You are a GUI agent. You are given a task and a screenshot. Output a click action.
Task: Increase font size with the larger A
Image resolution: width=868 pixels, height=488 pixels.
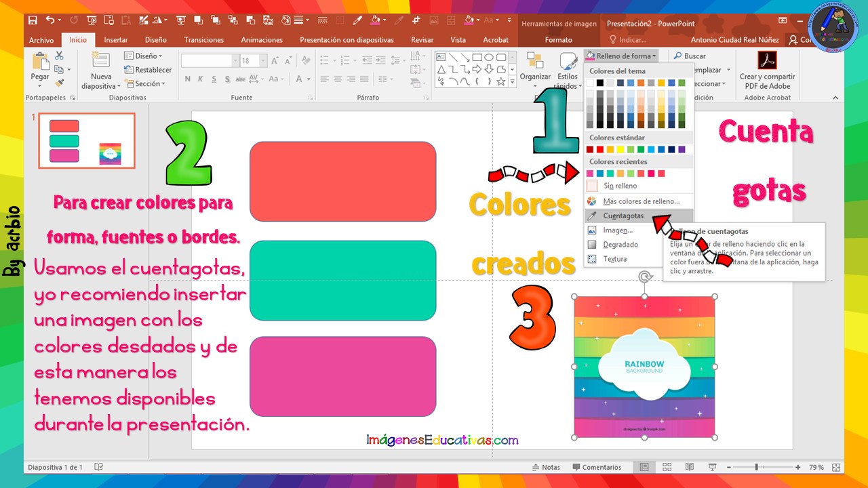pos(275,60)
